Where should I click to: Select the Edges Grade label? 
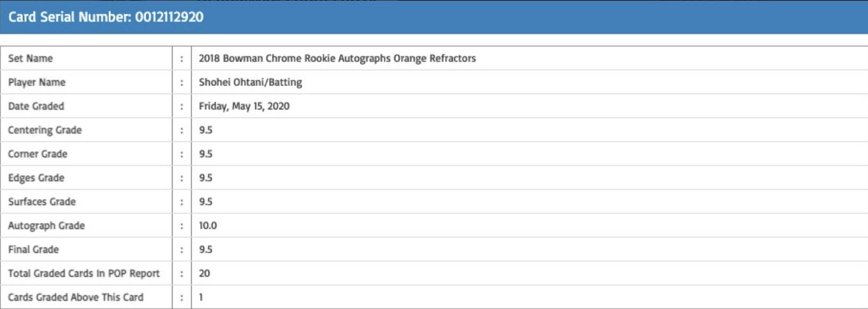[x=36, y=178]
